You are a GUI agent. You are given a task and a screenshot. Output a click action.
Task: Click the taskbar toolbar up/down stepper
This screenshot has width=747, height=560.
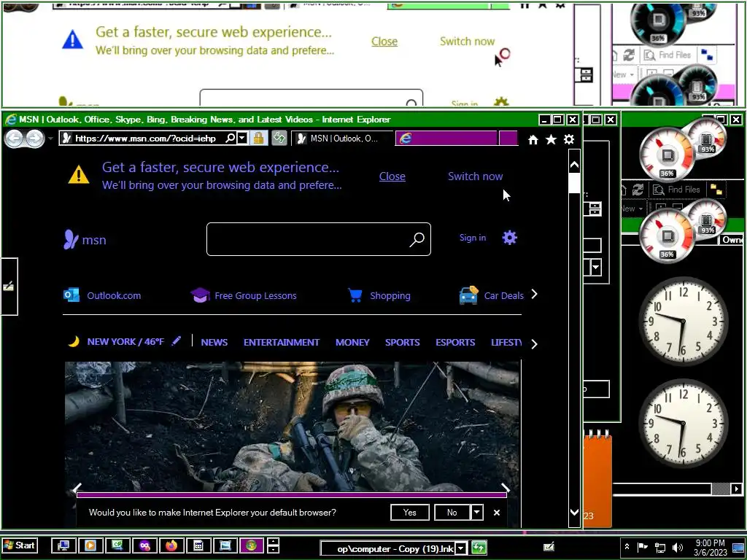tap(273, 545)
